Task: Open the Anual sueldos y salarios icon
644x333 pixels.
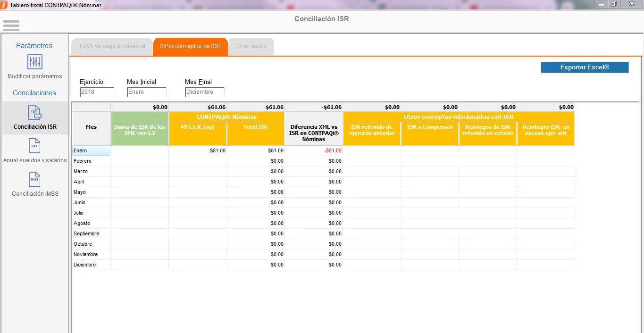Action: click(x=35, y=146)
